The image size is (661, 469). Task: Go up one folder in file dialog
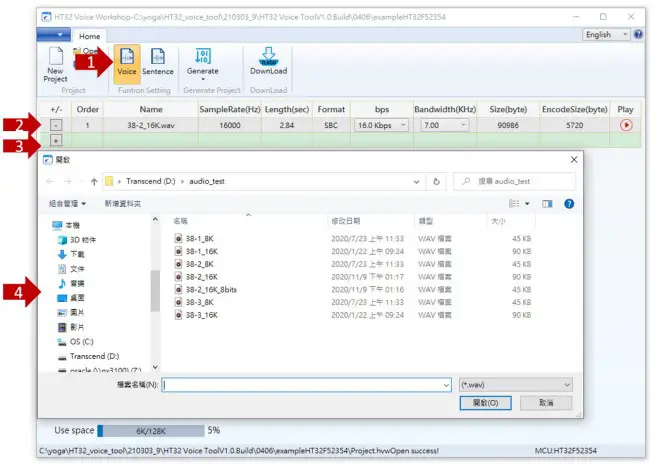[94, 182]
